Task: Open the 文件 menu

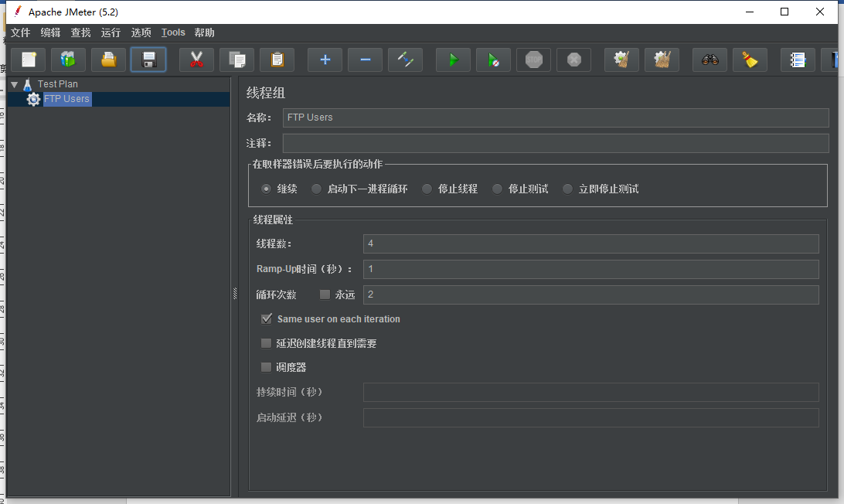Action: click(x=20, y=32)
